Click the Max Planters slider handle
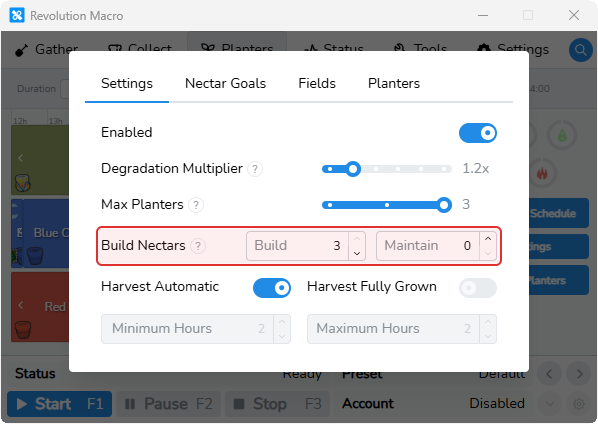598x424 pixels. (444, 205)
